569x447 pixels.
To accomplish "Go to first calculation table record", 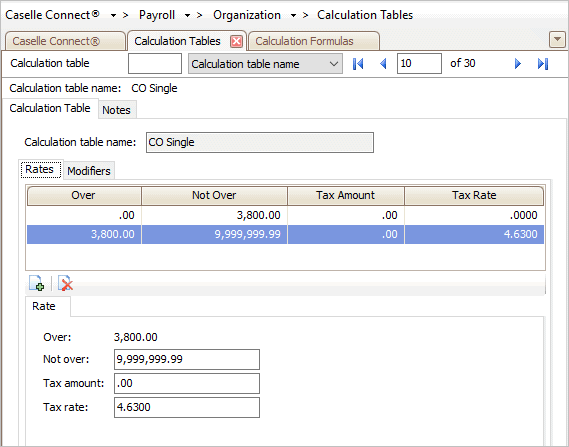I will [358, 64].
